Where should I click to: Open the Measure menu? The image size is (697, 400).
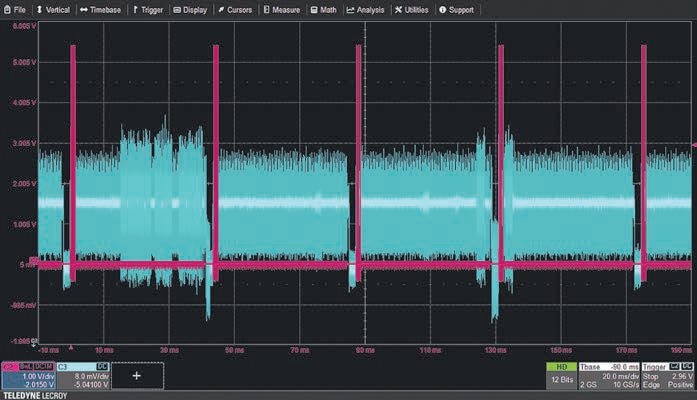tap(282, 9)
